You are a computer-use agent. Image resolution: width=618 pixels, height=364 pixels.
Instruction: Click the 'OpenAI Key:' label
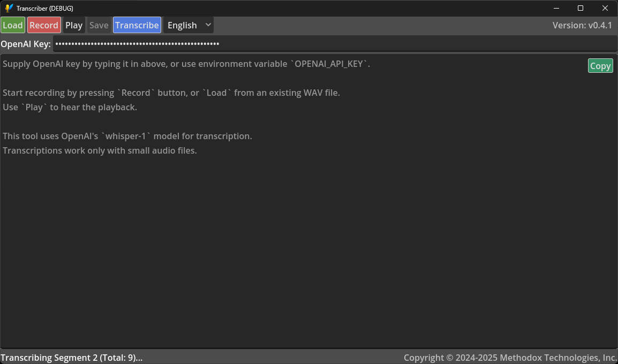click(26, 44)
